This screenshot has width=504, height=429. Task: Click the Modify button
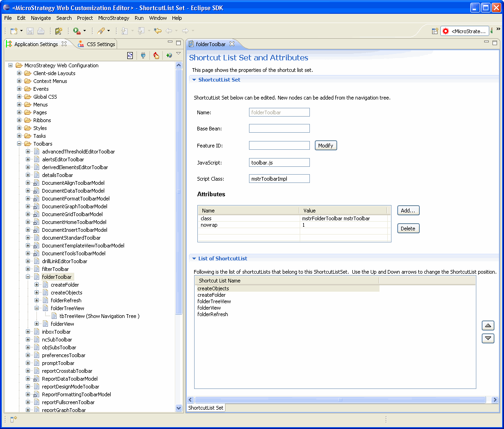point(326,146)
